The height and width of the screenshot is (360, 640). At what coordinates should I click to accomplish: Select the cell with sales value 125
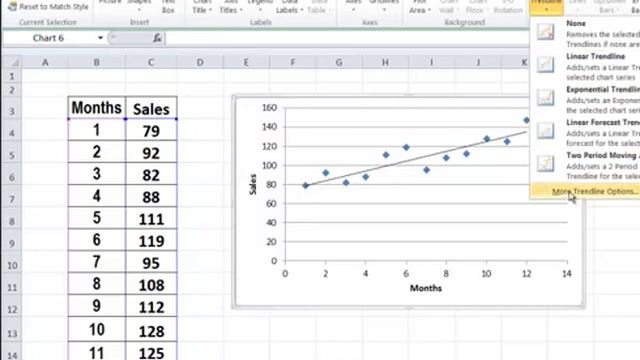(151, 352)
